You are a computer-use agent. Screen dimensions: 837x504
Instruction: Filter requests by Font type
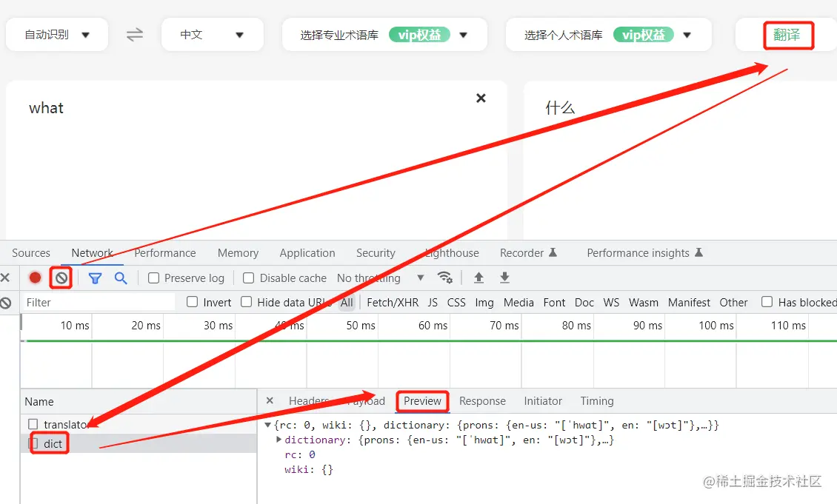coord(554,303)
